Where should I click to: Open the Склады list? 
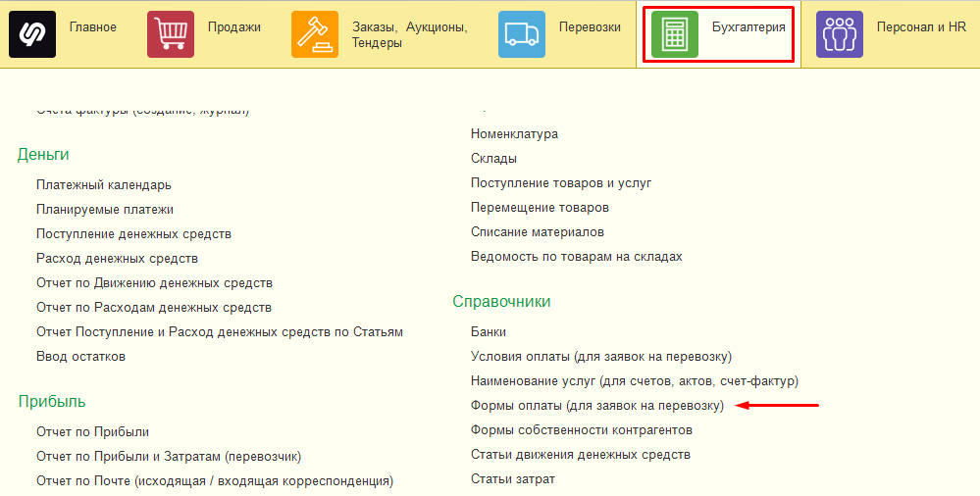pyautogui.click(x=493, y=158)
